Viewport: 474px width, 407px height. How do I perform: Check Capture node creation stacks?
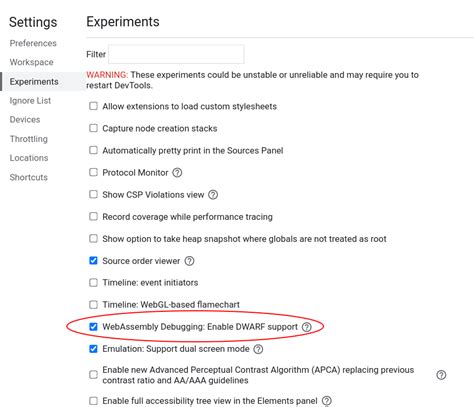click(93, 128)
